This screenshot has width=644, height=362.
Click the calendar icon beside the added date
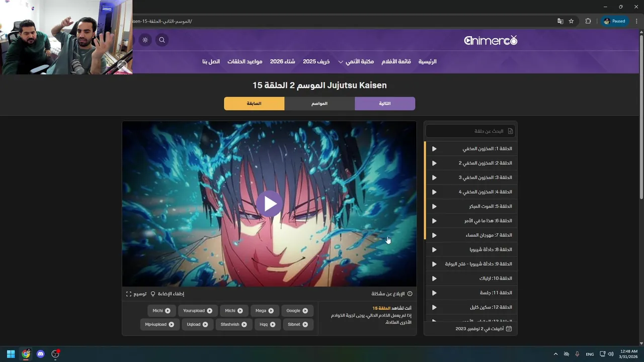point(509,328)
